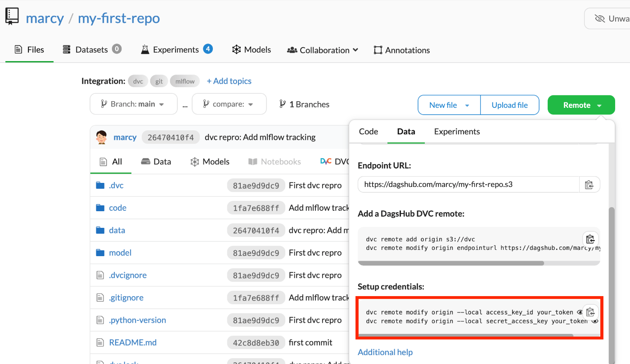Click the .python-version file icon
Viewport: 630px width, 364px height.
coord(100,320)
